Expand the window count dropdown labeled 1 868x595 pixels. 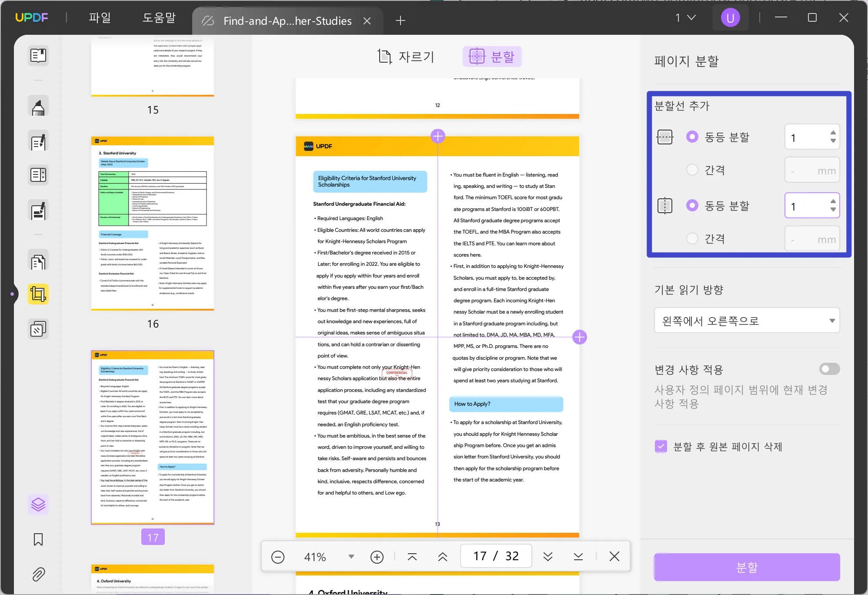pos(686,18)
